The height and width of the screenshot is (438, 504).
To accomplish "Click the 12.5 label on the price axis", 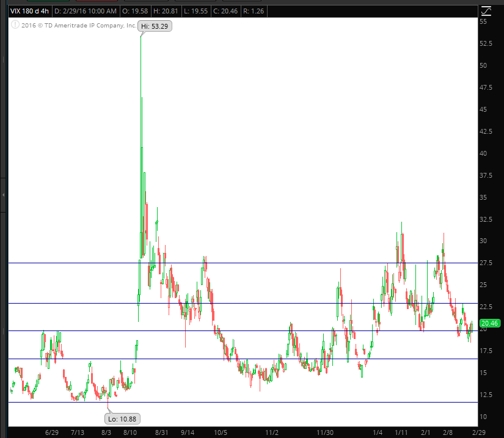I will click(486, 395).
